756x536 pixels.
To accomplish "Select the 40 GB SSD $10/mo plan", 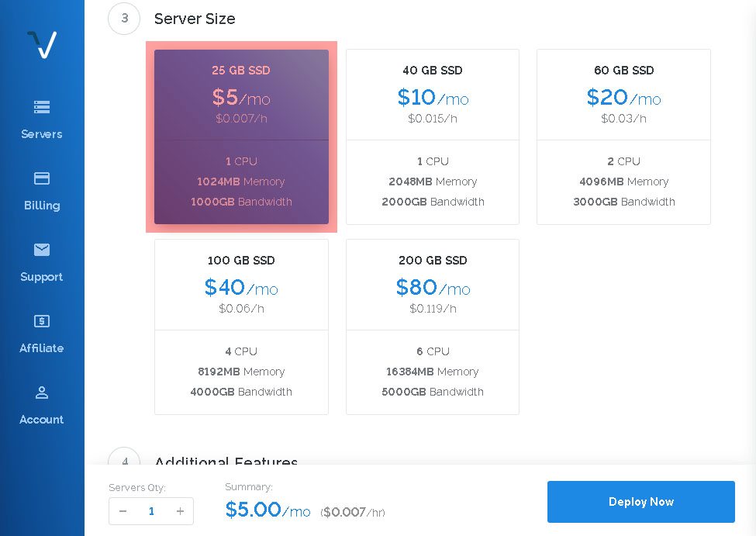I will pyautogui.click(x=433, y=137).
